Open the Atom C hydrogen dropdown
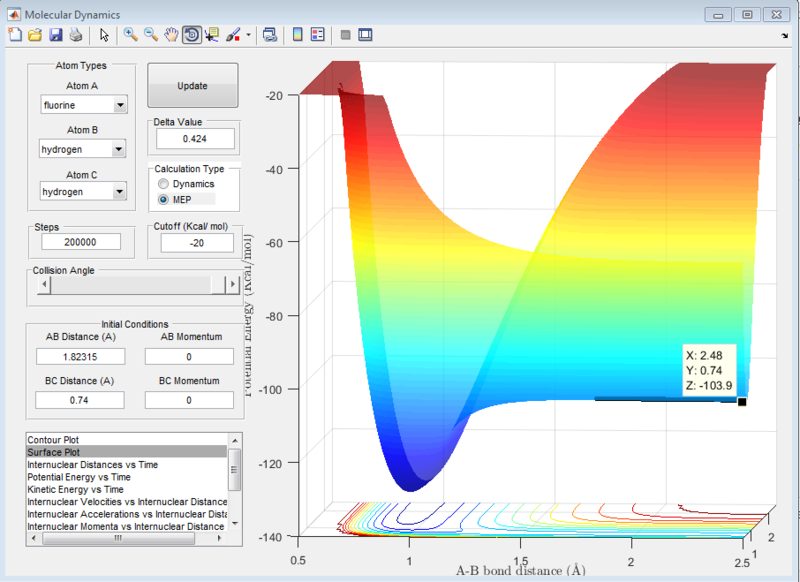800x582 pixels. 83,192
